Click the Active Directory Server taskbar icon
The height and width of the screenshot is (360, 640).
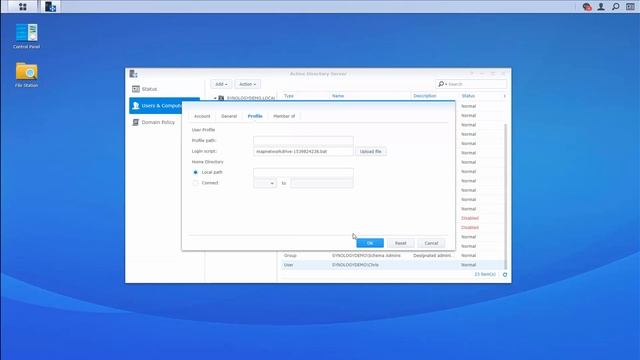point(50,7)
